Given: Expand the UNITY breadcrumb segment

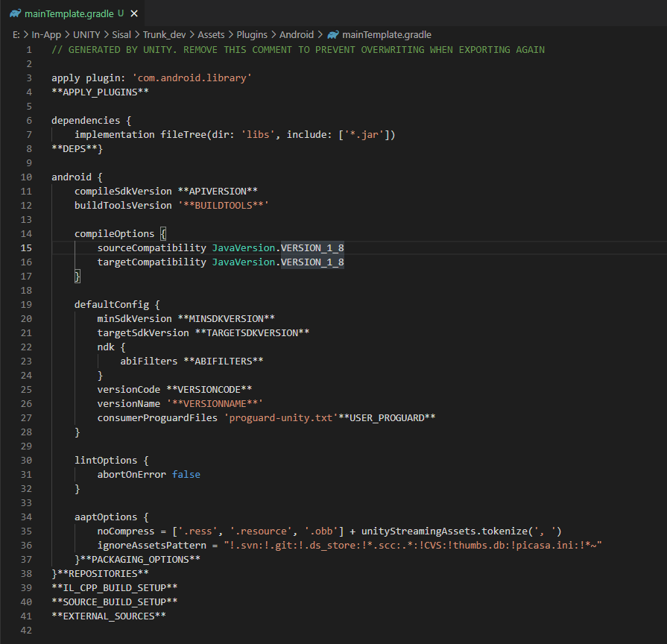Looking at the screenshot, I should pyautogui.click(x=87, y=34).
